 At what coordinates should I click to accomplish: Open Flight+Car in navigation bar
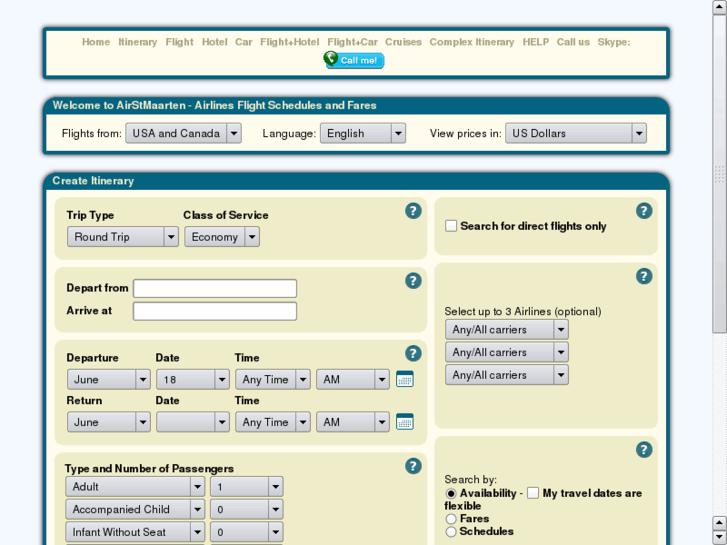(x=352, y=42)
